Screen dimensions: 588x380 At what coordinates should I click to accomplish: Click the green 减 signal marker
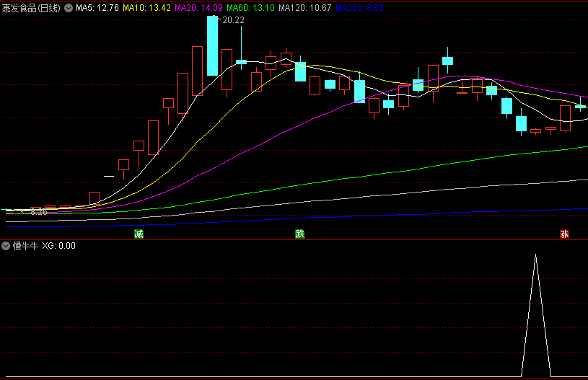tap(139, 234)
